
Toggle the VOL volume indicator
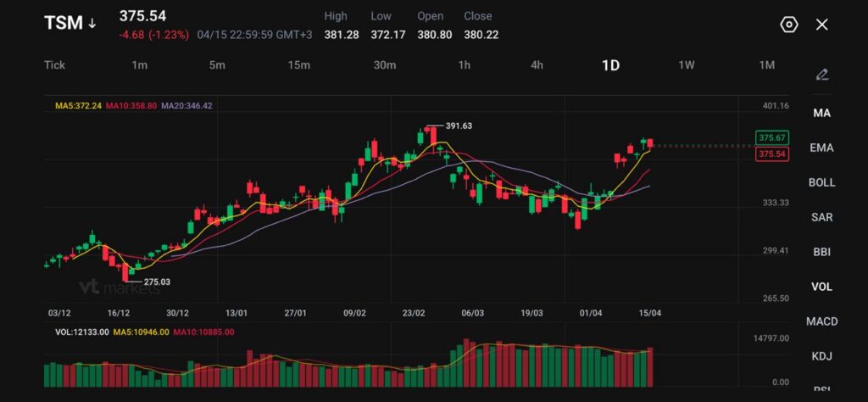pyautogui.click(x=821, y=287)
